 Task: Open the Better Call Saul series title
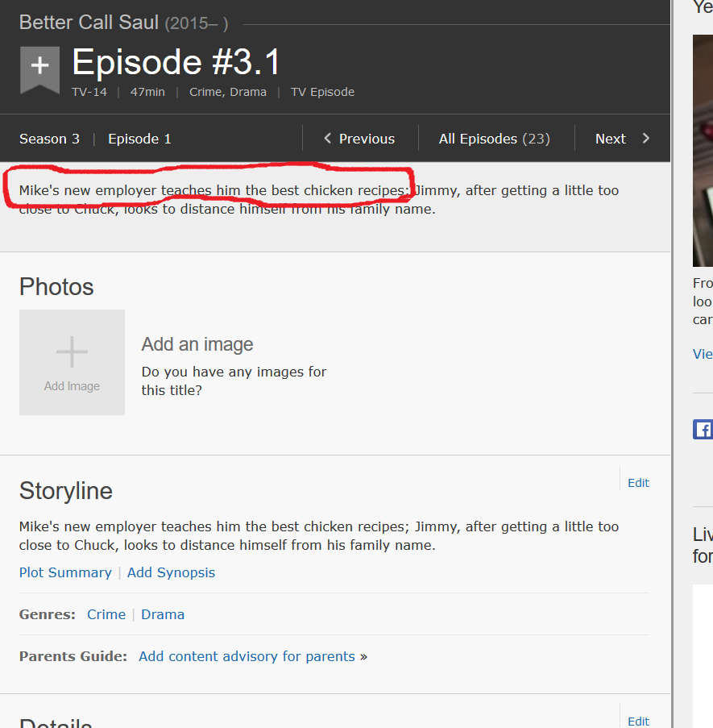[89, 23]
